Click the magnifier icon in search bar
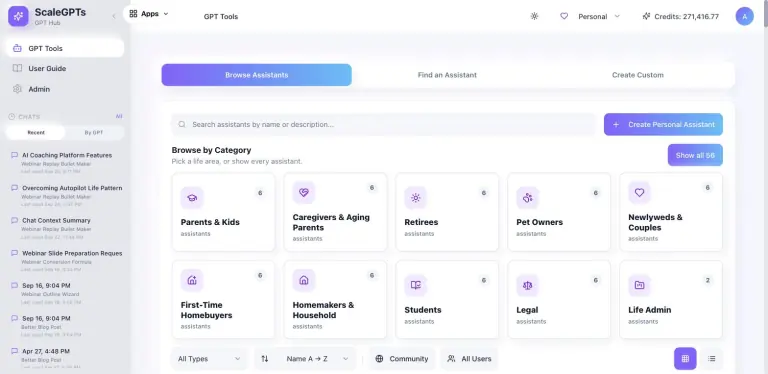 182,124
